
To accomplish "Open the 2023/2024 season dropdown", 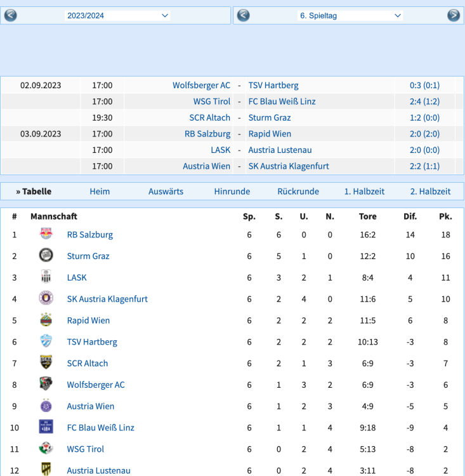I will tap(117, 15).
